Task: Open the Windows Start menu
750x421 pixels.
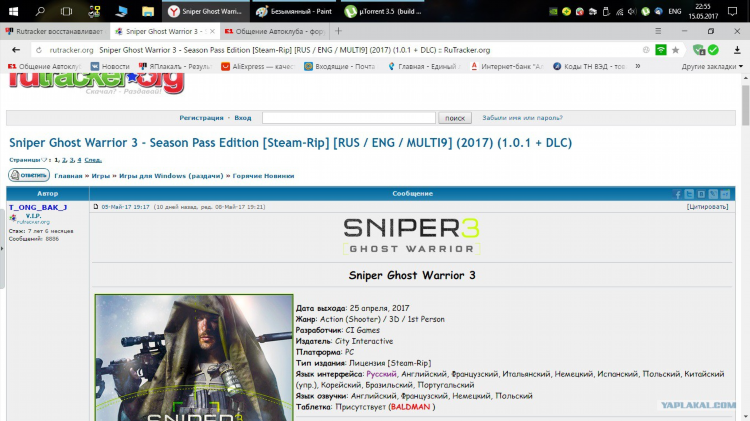Action: pos(13,11)
